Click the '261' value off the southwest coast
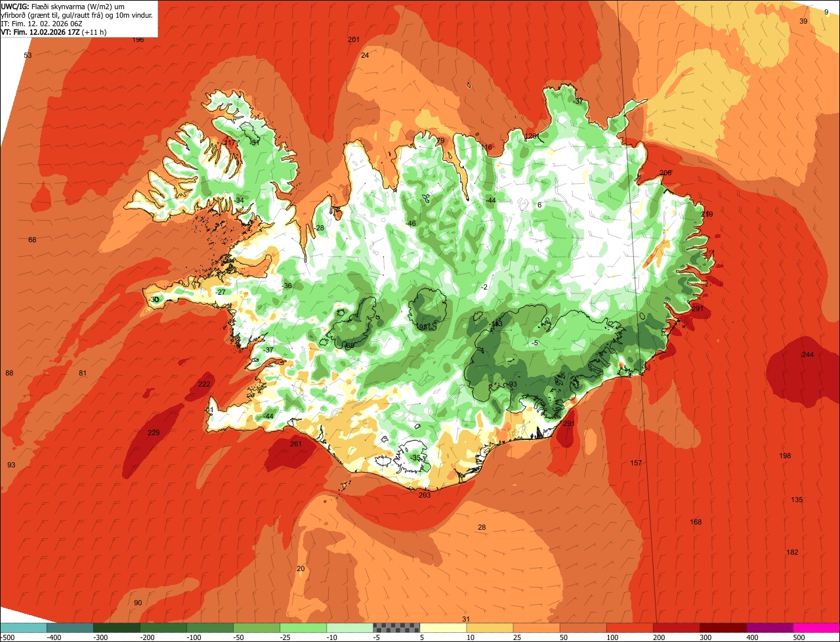 [296, 444]
